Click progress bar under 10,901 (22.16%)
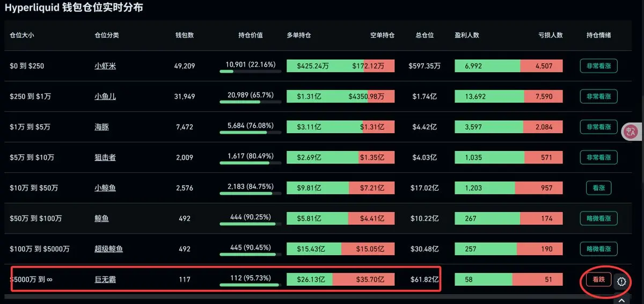 (x=251, y=71)
